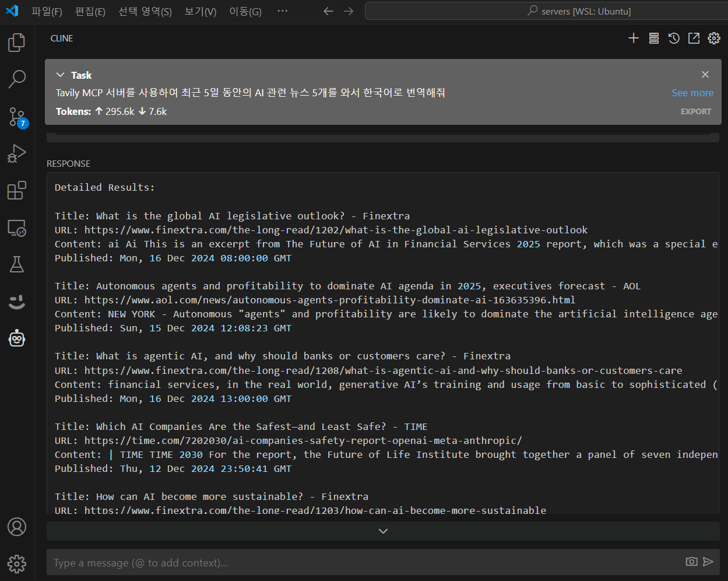
Task: Click the VS Code logo icon
Action: coord(12,11)
